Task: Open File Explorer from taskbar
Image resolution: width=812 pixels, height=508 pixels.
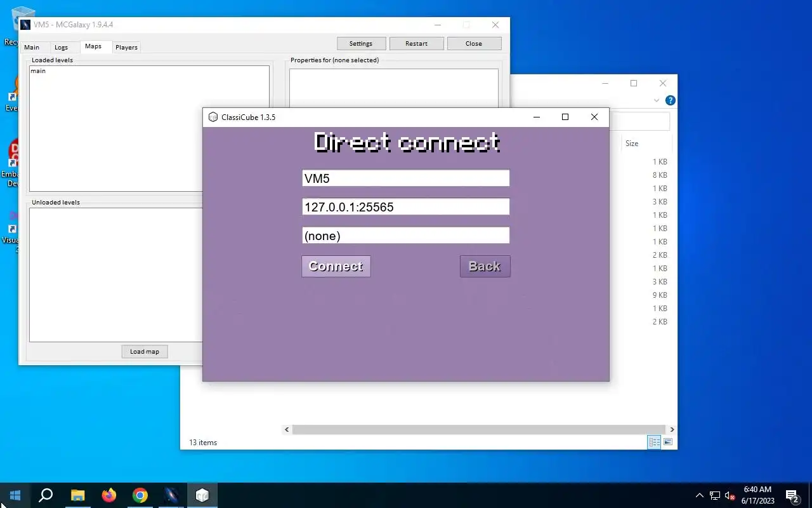Action: 77,495
